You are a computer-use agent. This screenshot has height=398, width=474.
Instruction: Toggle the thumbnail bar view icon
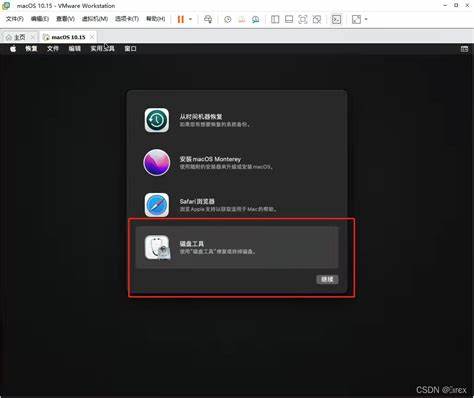(289, 19)
